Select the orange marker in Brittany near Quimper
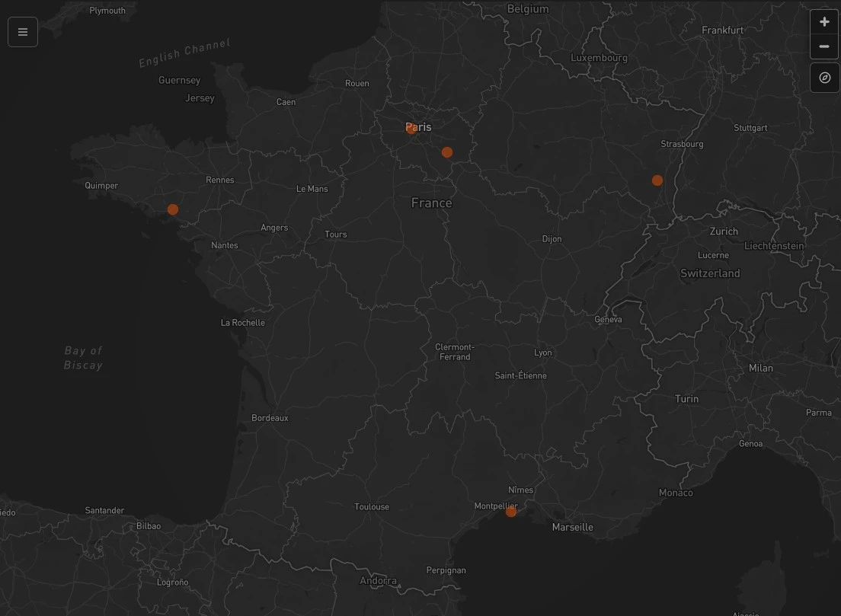Image resolution: width=841 pixels, height=616 pixels. 172,209
